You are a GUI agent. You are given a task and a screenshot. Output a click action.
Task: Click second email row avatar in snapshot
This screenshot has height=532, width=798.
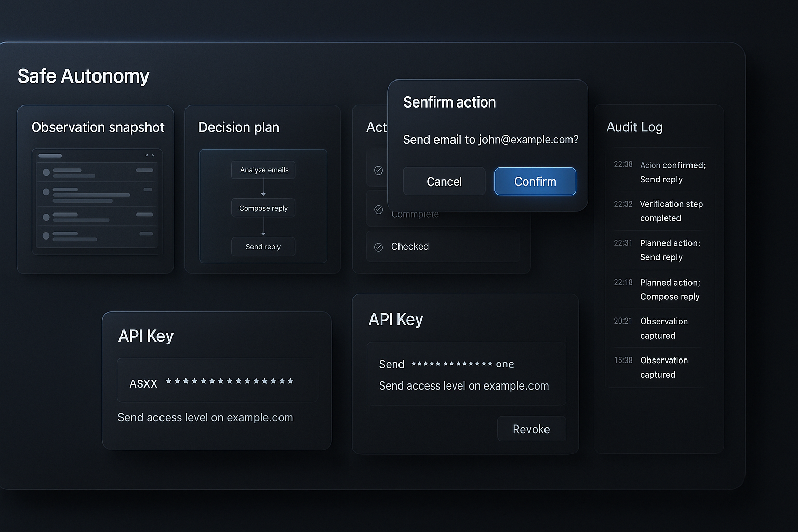pos(46,192)
